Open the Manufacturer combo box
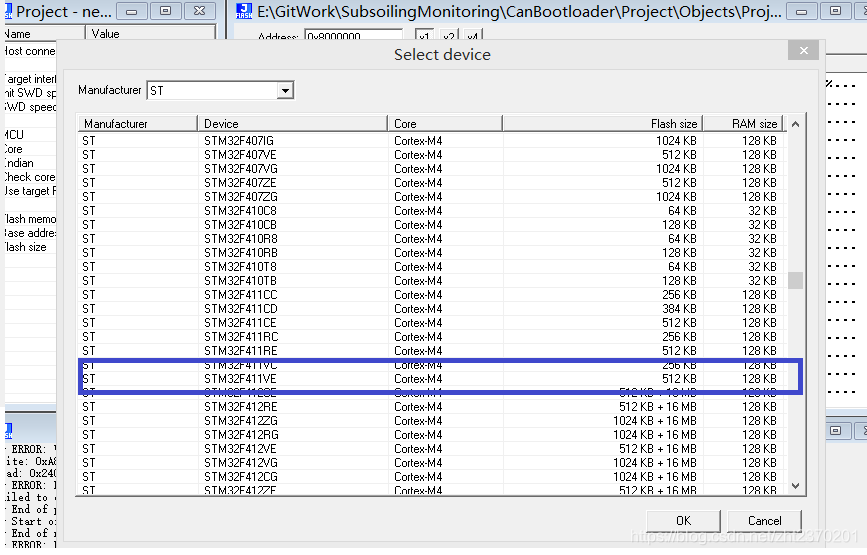This screenshot has width=867, height=555. (x=220, y=90)
